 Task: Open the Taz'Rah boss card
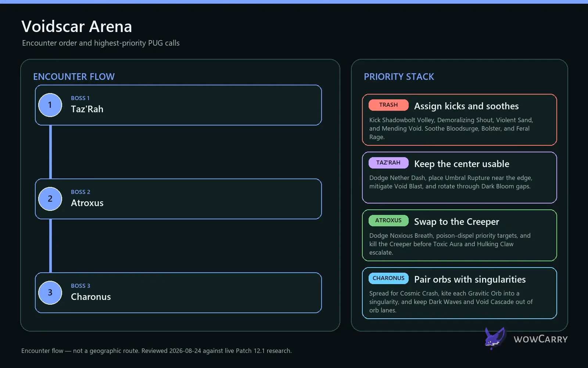[178, 105]
